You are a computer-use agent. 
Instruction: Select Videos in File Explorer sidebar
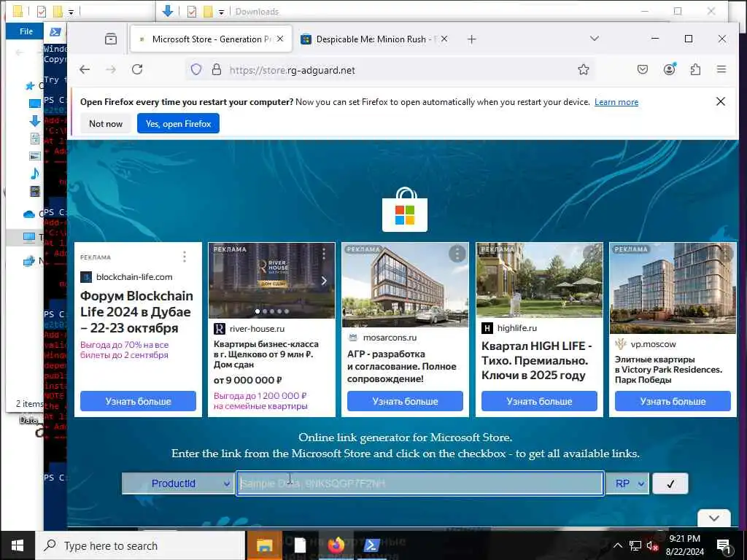(35, 192)
